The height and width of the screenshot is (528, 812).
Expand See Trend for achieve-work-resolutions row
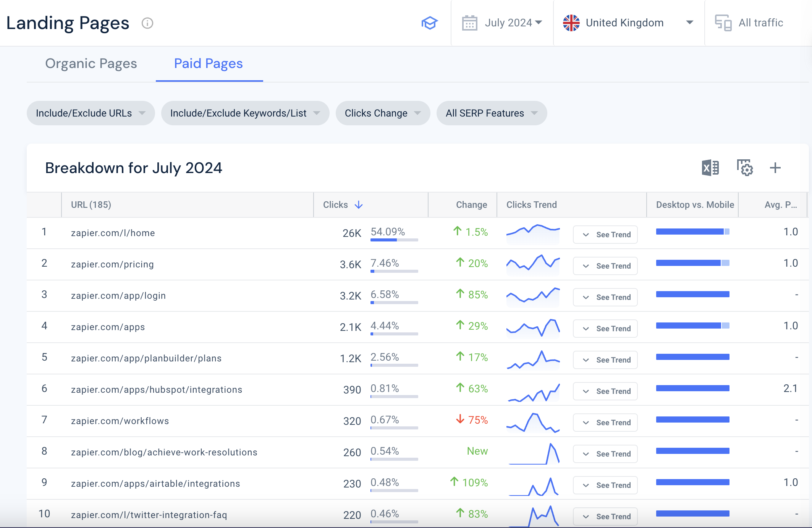click(x=605, y=454)
